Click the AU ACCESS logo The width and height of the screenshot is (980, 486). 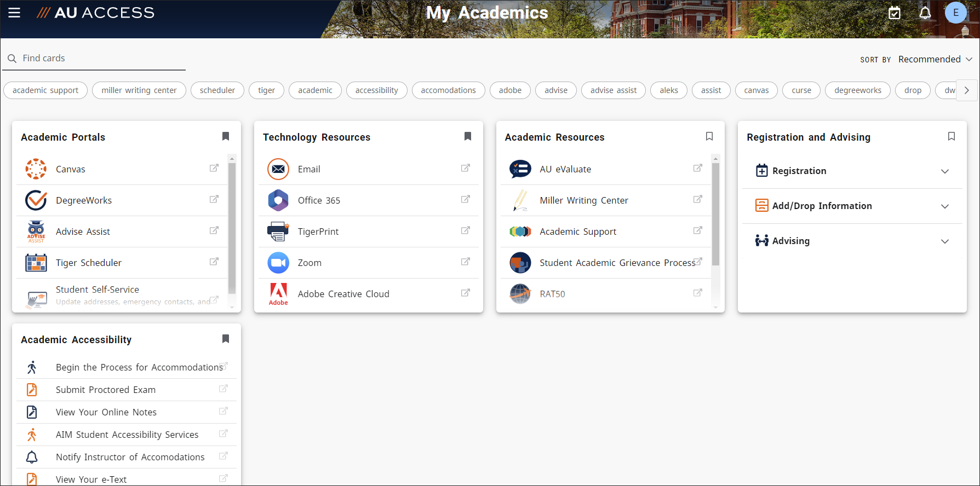[95, 13]
